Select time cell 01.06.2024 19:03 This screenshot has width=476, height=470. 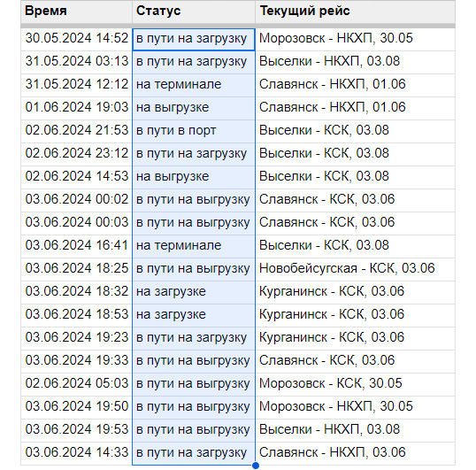[77, 107]
